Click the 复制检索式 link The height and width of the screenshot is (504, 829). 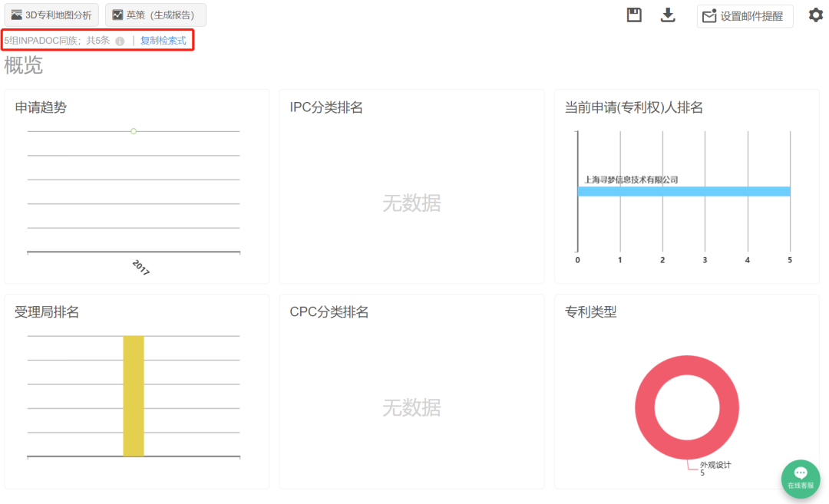(x=163, y=41)
